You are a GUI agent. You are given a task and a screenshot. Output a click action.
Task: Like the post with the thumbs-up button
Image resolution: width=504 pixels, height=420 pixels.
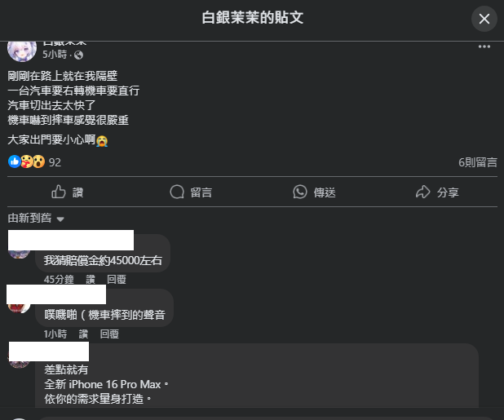tap(68, 192)
